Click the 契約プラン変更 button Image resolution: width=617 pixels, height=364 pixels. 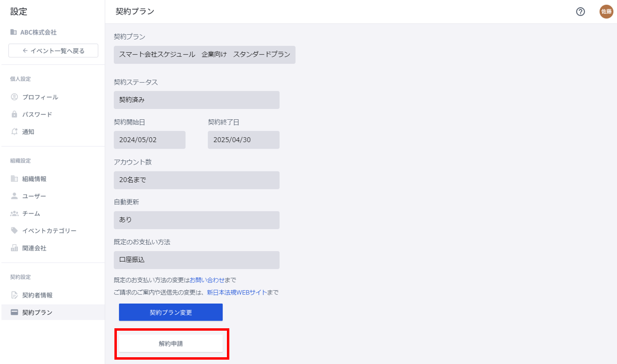[171, 312]
